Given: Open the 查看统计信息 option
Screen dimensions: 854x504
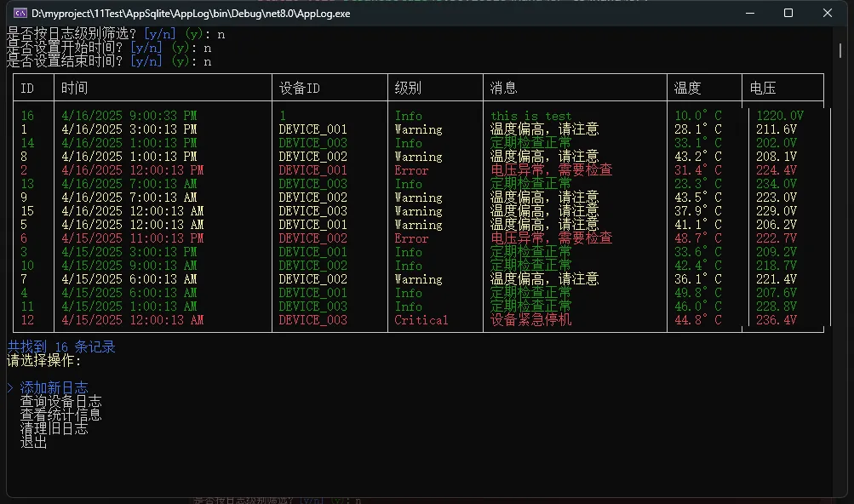Looking at the screenshot, I should (60, 415).
